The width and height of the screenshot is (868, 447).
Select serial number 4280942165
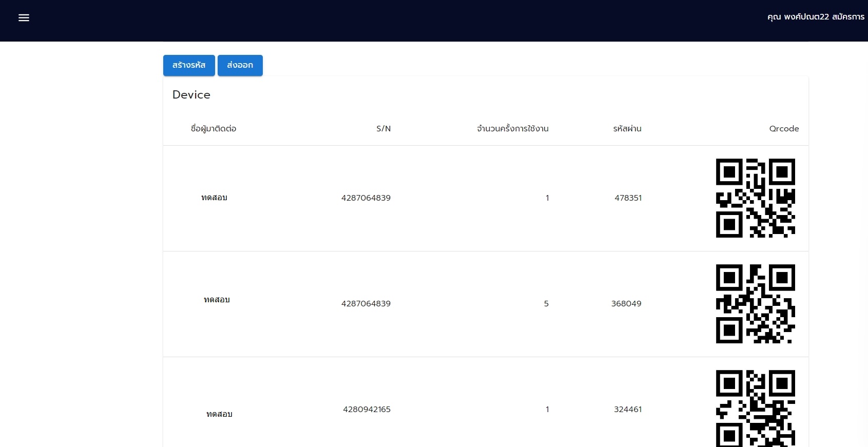click(367, 410)
